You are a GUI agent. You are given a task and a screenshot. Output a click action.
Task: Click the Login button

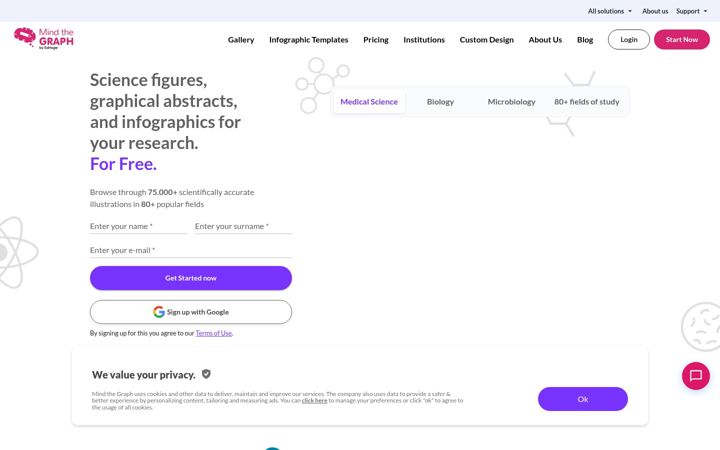[x=629, y=39]
